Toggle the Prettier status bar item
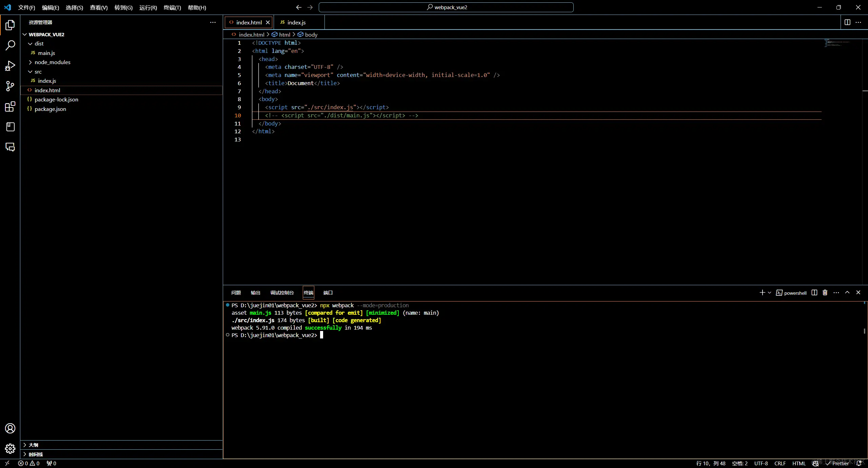This screenshot has height=468, width=868. pyautogui.click(x=837, y=463)
